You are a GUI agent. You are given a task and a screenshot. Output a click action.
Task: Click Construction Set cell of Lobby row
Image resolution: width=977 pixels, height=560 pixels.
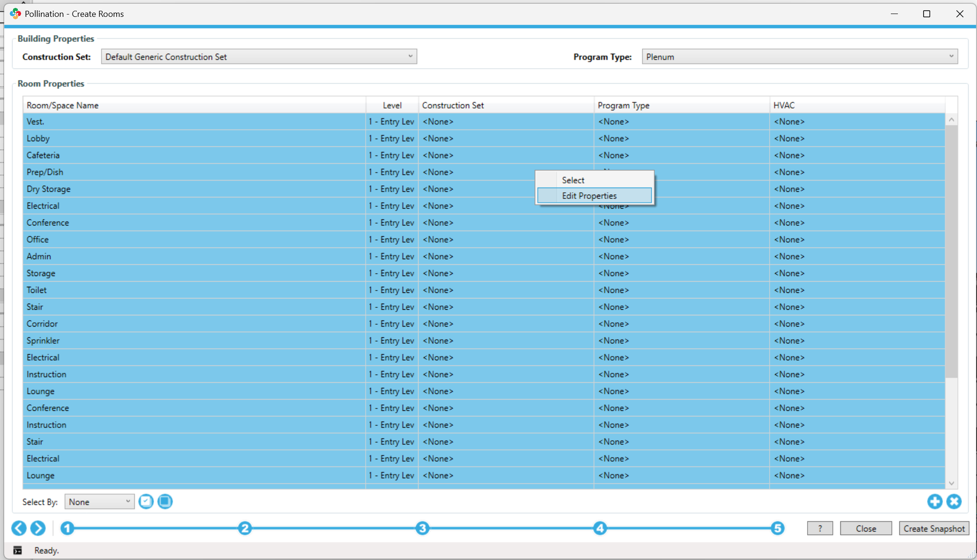506,138
